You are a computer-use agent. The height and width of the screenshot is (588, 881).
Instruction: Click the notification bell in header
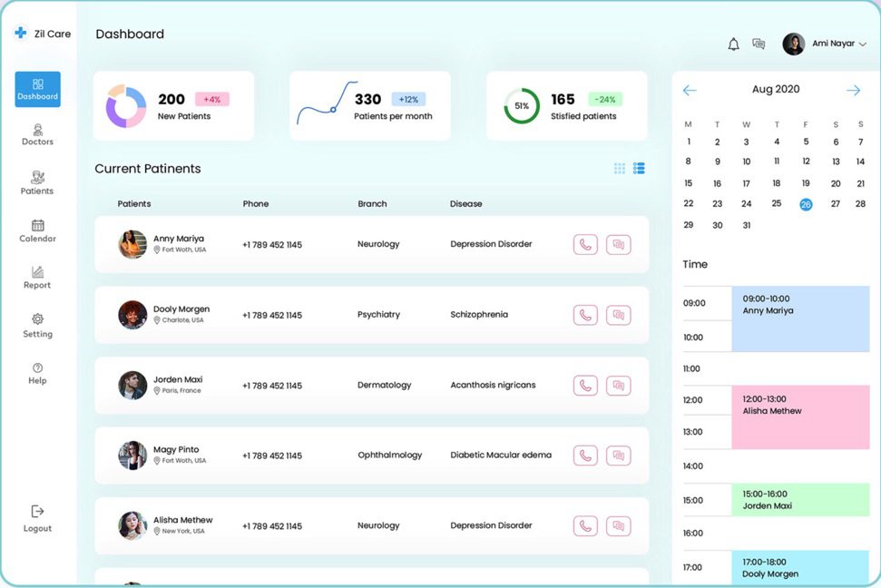tap(733, 43)
